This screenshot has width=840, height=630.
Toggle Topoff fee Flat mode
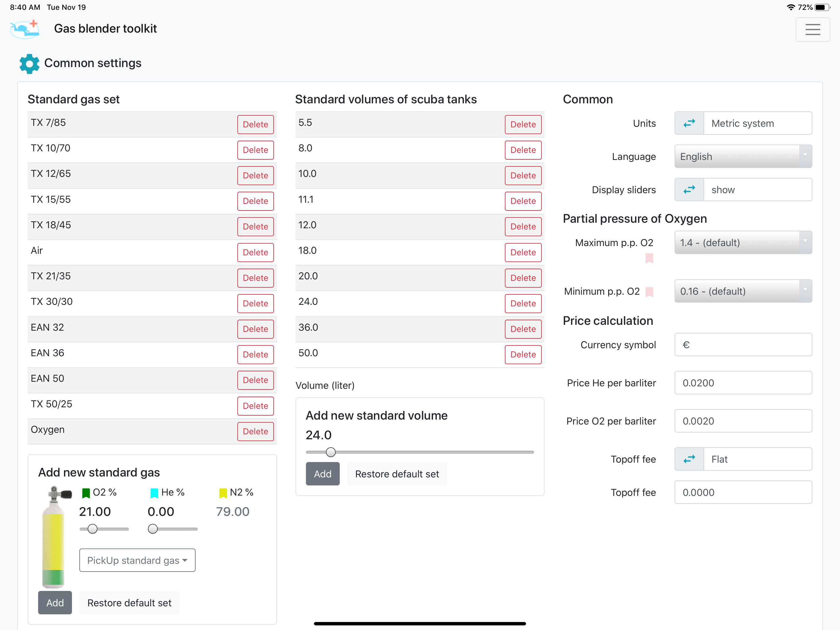743,459
